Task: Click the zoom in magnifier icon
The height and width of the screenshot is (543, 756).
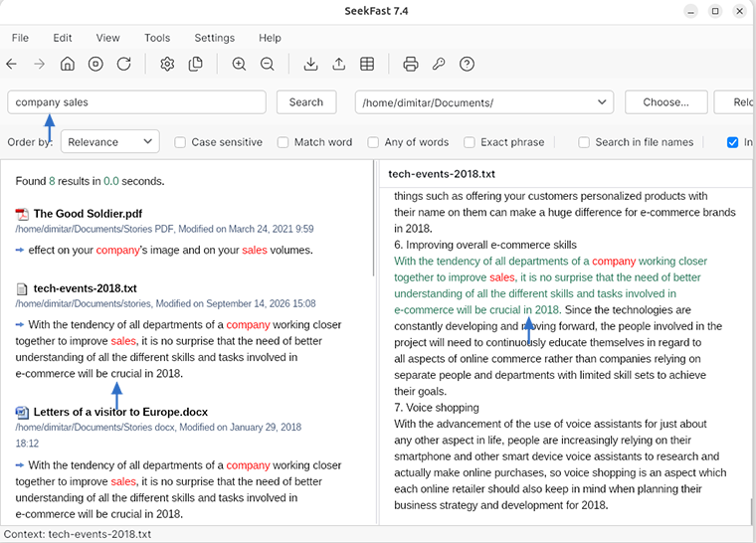Action: coord(239,64)
